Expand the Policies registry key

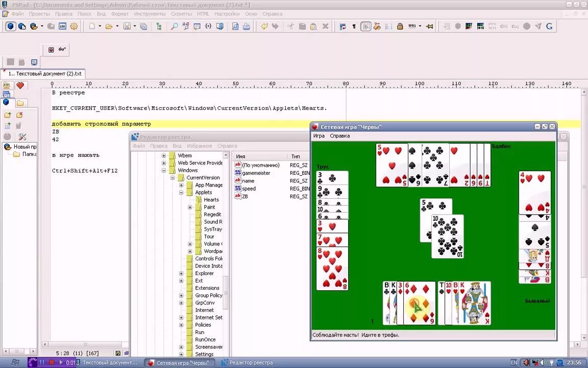tap(181, 325)
